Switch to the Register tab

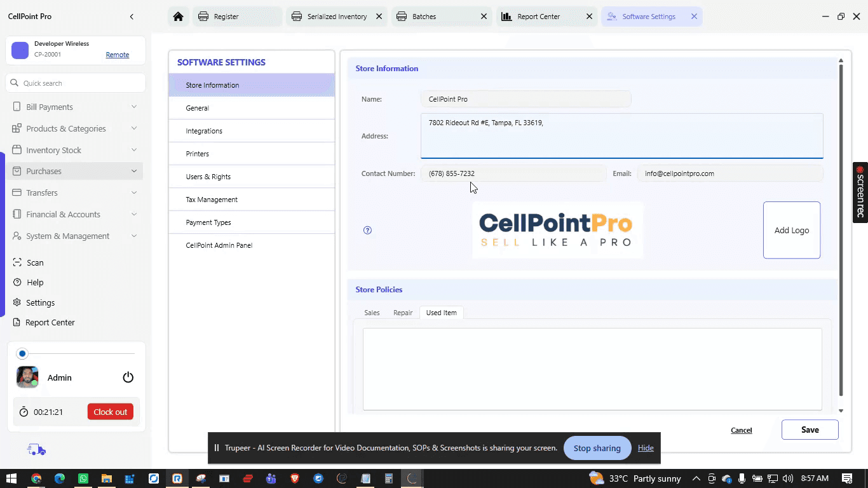(237, 17)
